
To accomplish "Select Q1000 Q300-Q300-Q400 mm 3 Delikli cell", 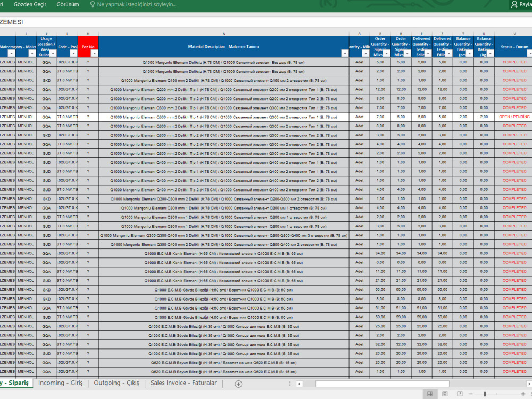I will (x=223, y=235).
